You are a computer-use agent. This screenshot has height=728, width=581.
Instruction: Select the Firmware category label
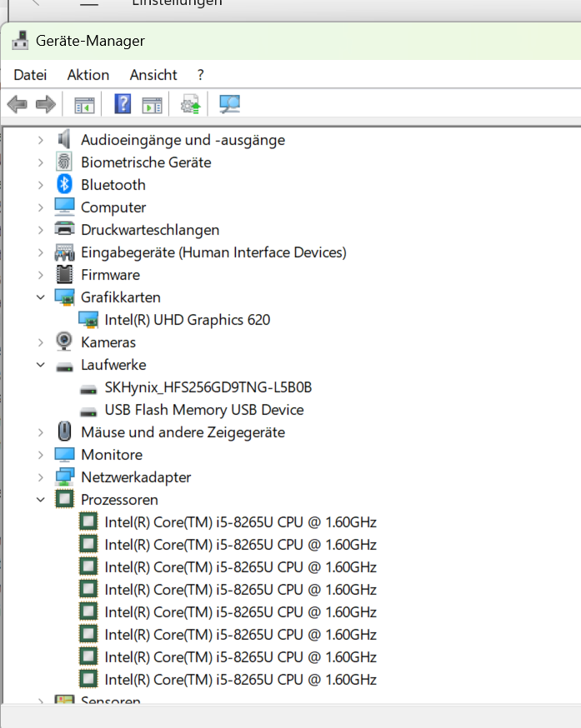click(110, 275)
